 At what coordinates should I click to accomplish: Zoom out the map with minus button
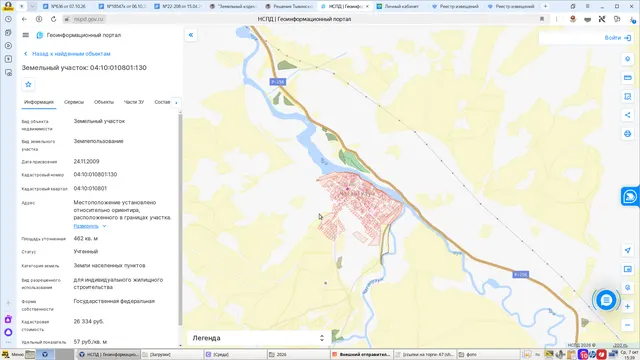(x=627, y=325)
